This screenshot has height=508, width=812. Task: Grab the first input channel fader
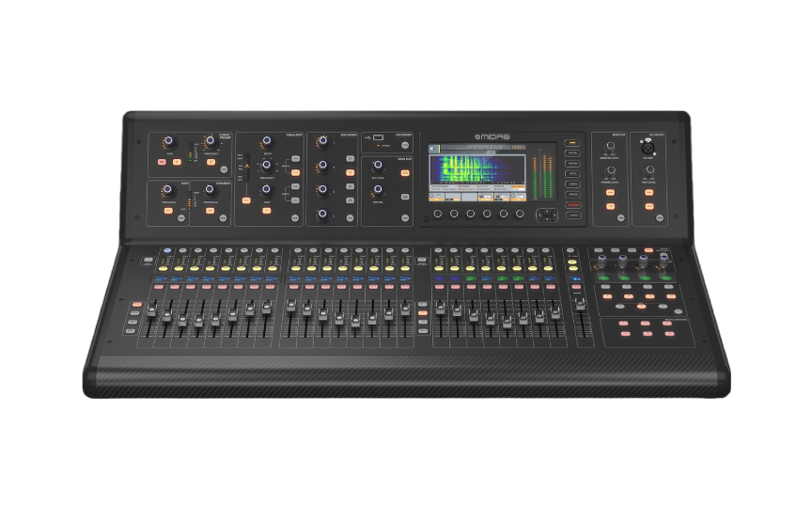pos(150,310)
